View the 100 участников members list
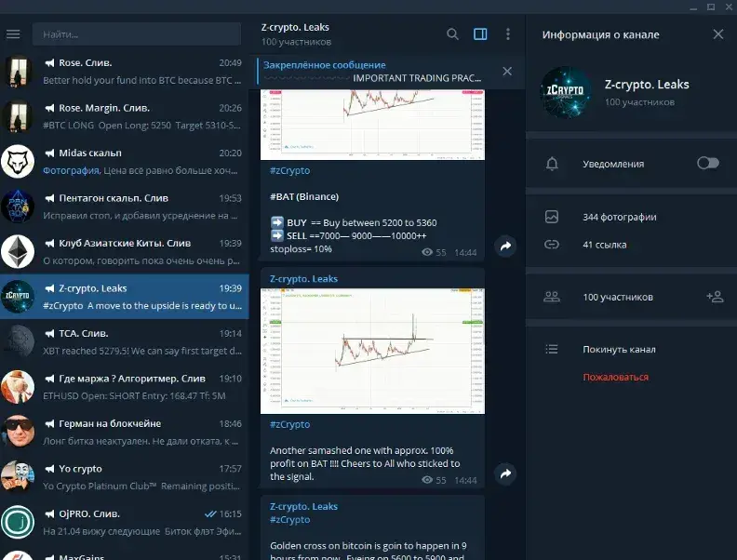Viewport: 737px width, 560px height. pyautogui.click(x=618, y=298)
